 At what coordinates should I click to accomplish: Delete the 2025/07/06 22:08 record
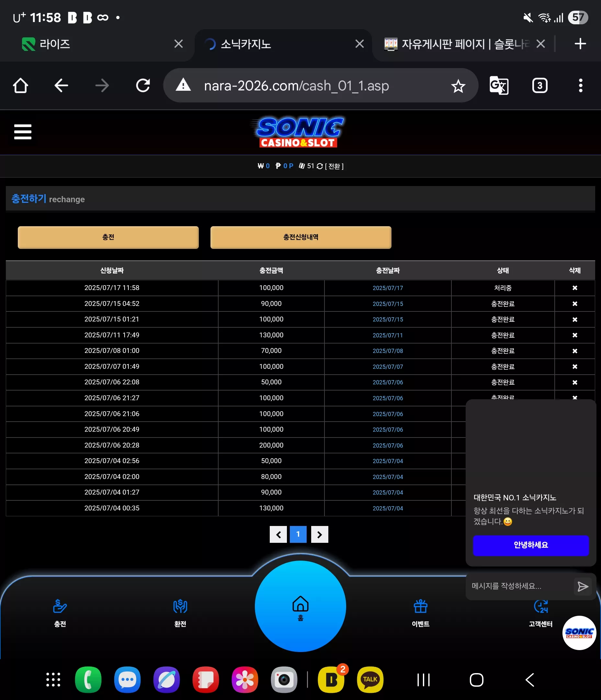[x=575, y=382]
